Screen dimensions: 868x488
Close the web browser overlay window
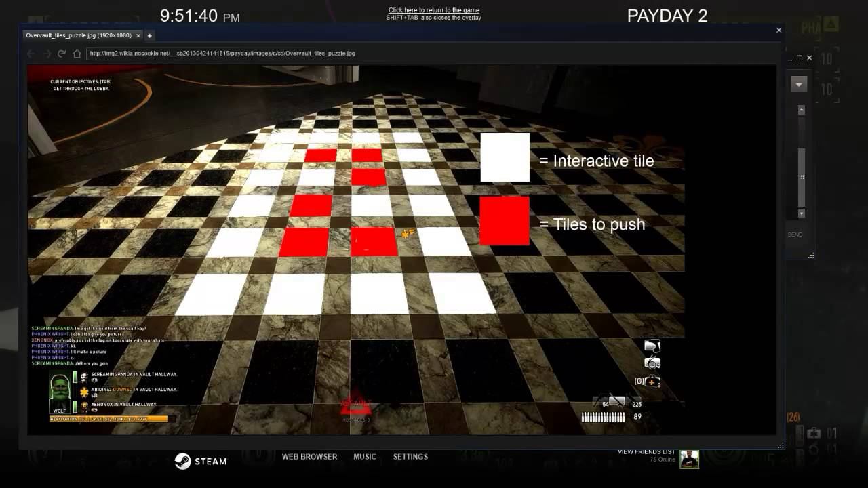(778, 30)
